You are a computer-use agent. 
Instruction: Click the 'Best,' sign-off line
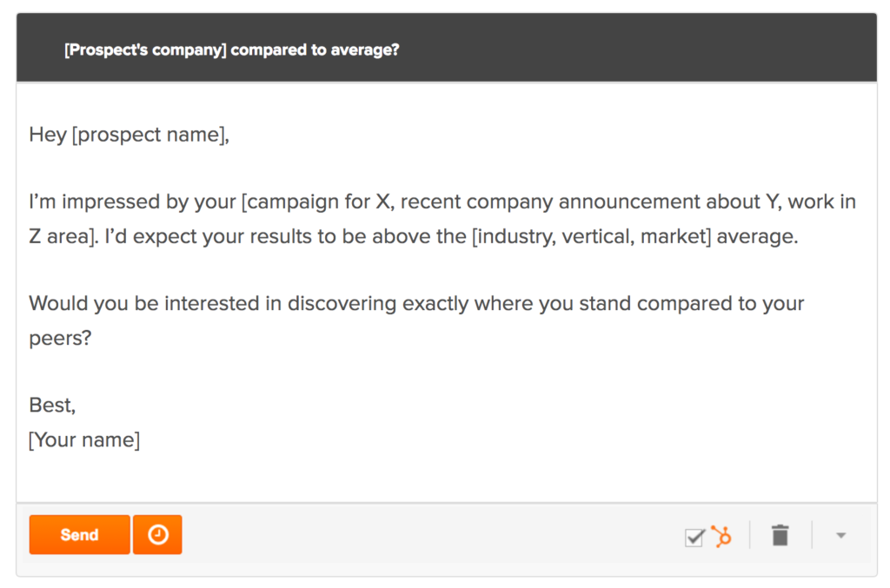tap(52, 406)
